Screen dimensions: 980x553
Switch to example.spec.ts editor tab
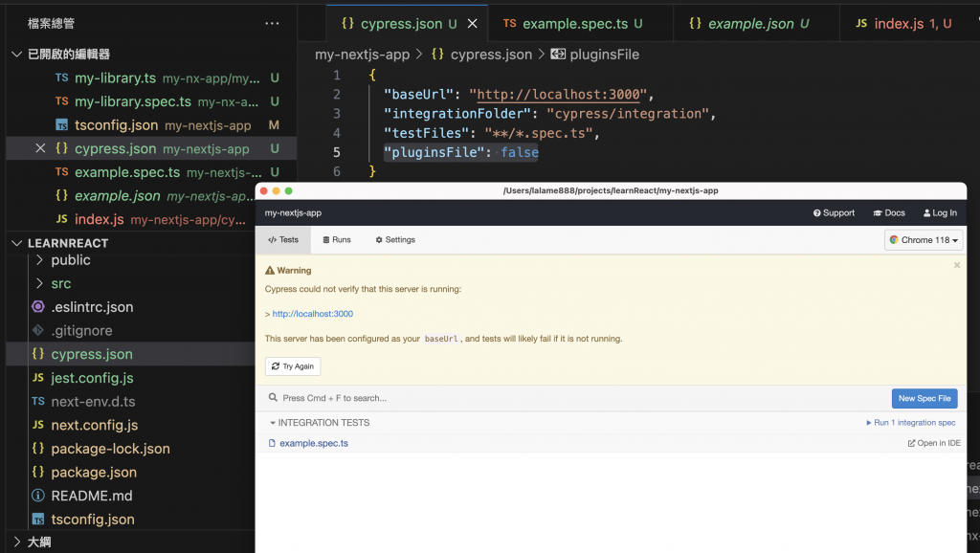tap(572, 23)
